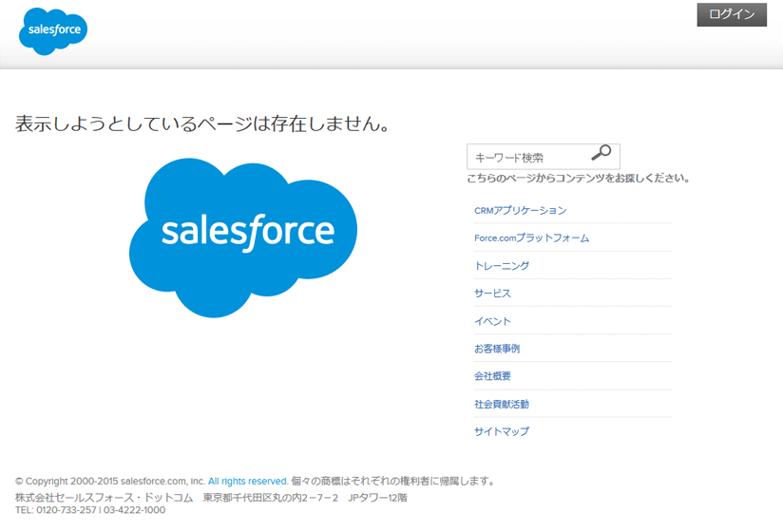Image resolution: width=783 pixels, height=532 pixels.
Task: Click the magnifying glass search icon
Action: pos(602,153)
